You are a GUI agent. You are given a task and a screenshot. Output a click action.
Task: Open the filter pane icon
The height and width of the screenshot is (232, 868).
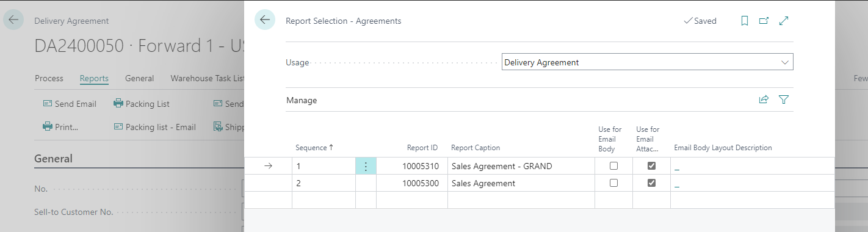click(784, 100)
